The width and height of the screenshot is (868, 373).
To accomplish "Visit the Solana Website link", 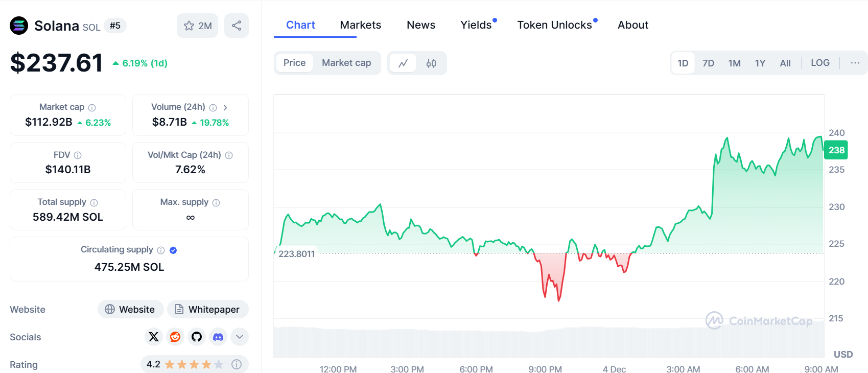I will (130, 309).
